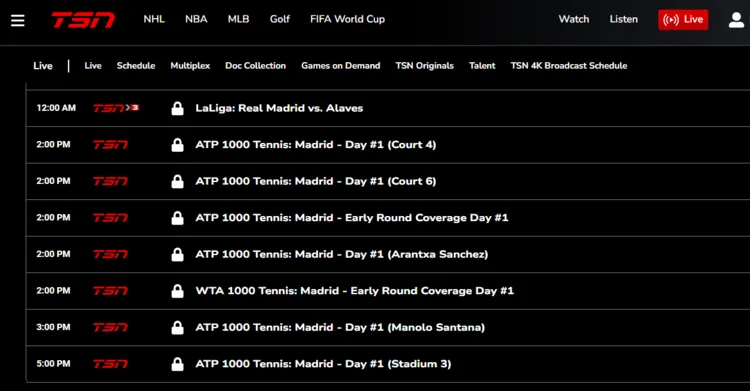This screenshot has height=391, width=750.
Task: Select the Live sub-navigation tab
Action: (x=93, y=66)
